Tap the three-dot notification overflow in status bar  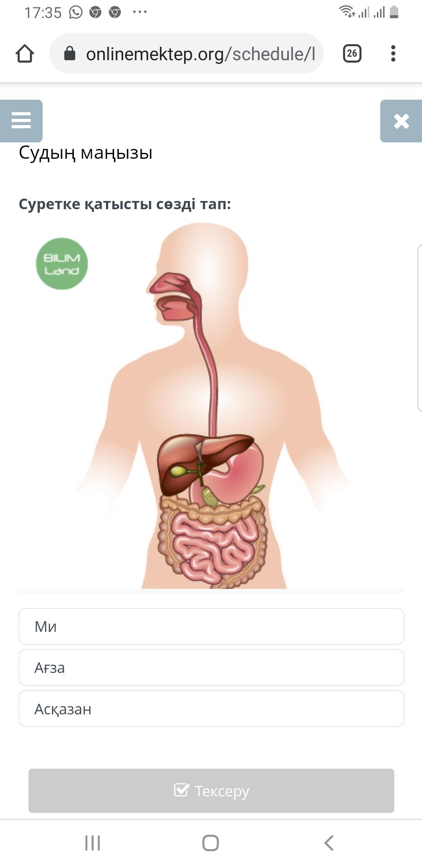pyautogui.click(x=139, y=12)
